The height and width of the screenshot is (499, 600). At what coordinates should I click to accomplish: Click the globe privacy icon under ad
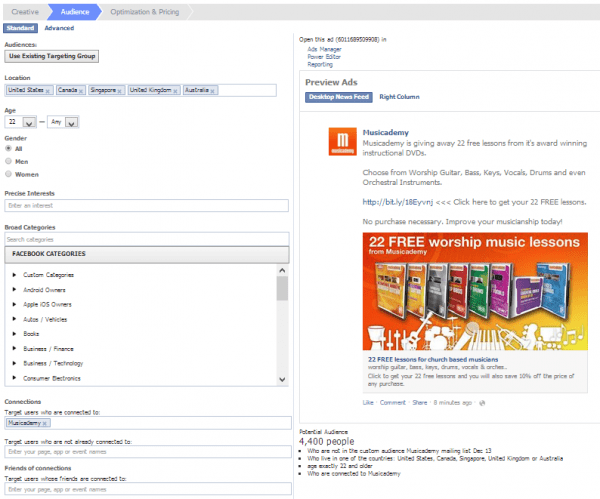pyautogui.click(x=482, y=403)
